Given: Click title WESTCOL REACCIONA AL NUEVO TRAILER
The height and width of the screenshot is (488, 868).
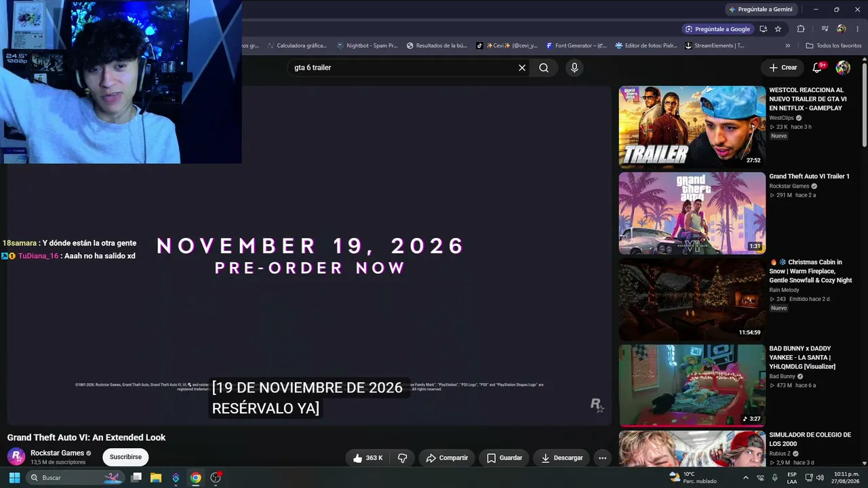Looking at the screenshot, I should pos(808,99).
